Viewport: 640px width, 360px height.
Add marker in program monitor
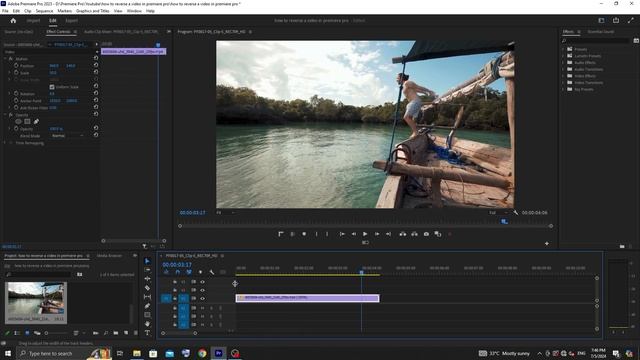(304, 234)
